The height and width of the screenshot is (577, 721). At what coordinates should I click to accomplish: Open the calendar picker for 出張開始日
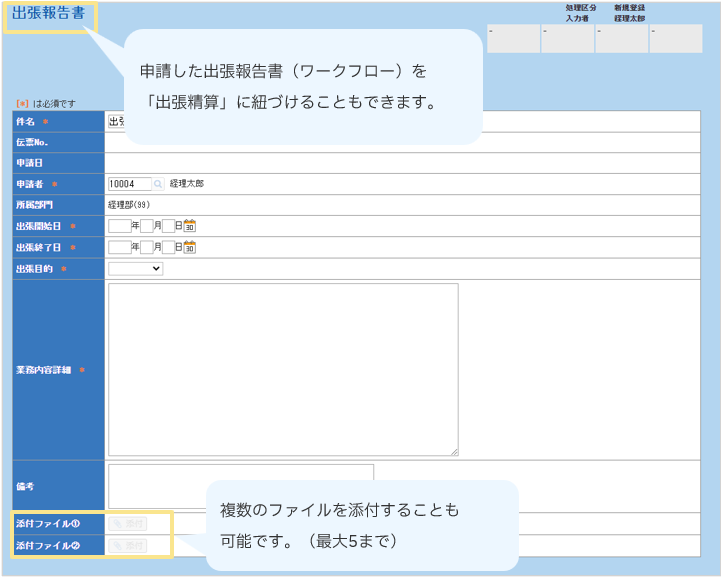190,226
